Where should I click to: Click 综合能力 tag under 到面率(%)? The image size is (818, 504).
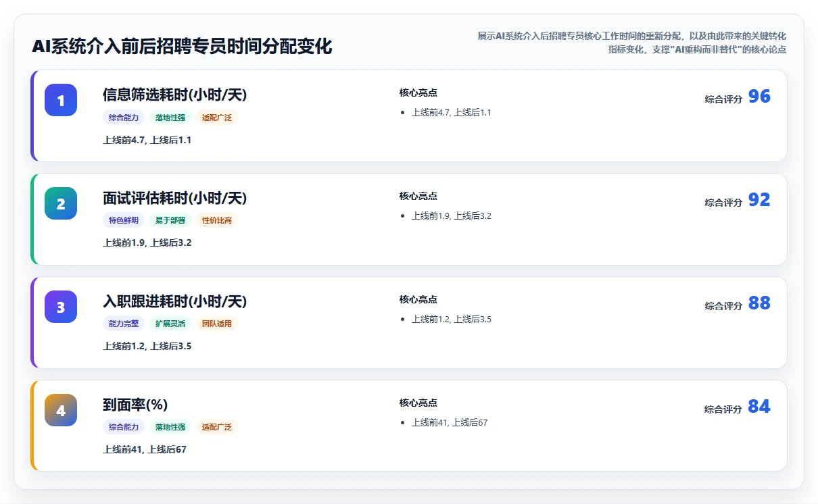pos(124,427)
